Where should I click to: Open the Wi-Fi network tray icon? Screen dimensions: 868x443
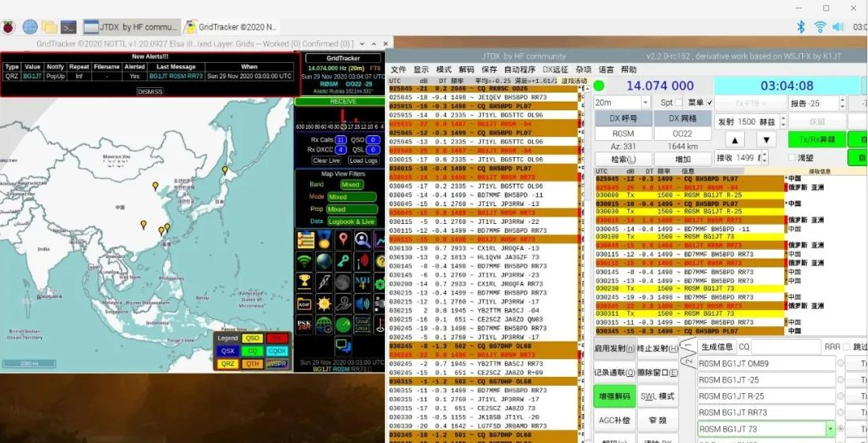820,27
